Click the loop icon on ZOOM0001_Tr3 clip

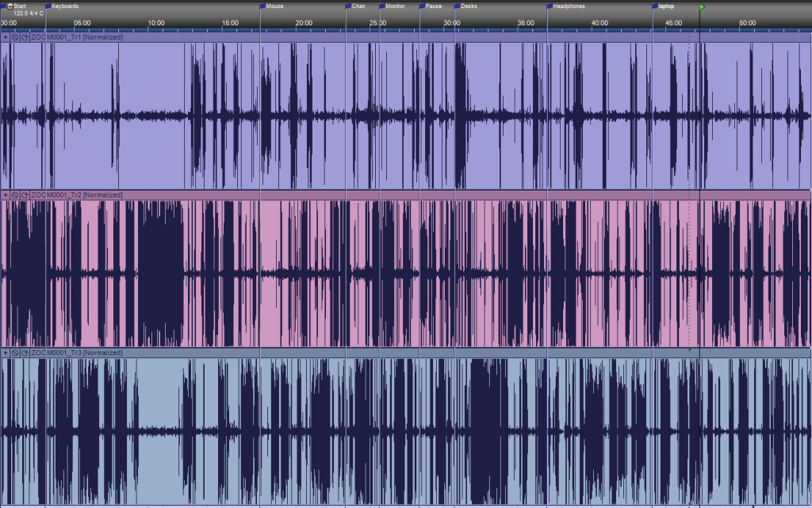(25, 352)
